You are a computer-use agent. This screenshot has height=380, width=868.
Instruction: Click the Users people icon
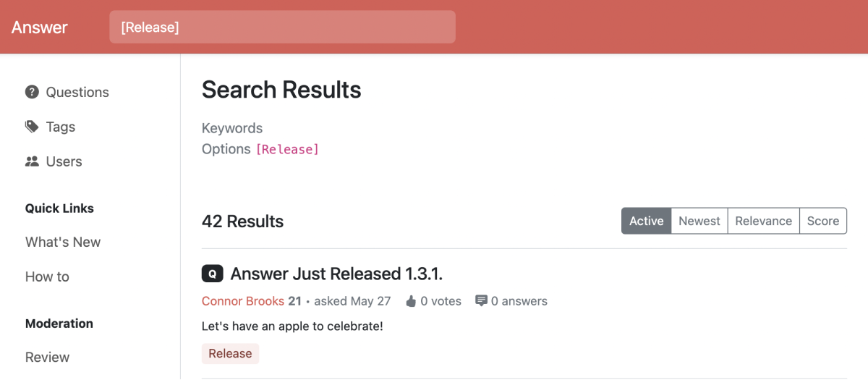(x=32, y=161)
